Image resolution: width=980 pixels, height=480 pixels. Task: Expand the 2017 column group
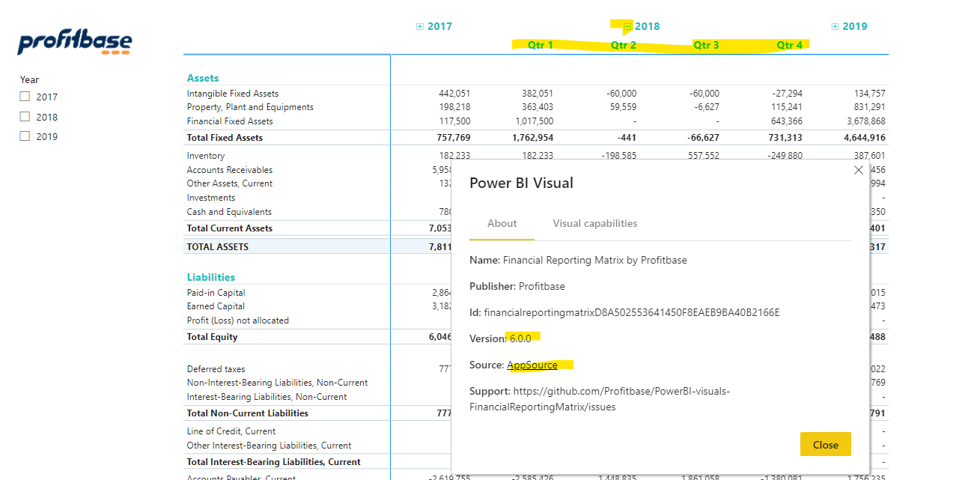[x=419, y=26]
